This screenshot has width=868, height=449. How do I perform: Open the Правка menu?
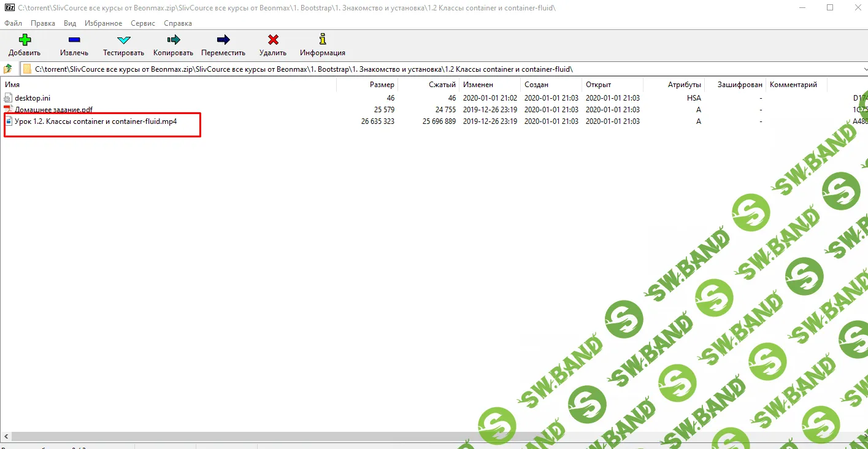pos(43,23)
